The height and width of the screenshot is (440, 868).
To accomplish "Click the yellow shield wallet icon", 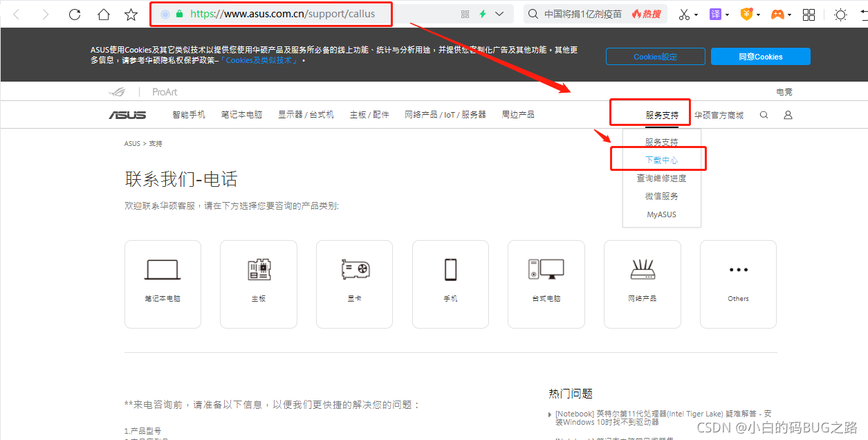I will click(746, 14).
